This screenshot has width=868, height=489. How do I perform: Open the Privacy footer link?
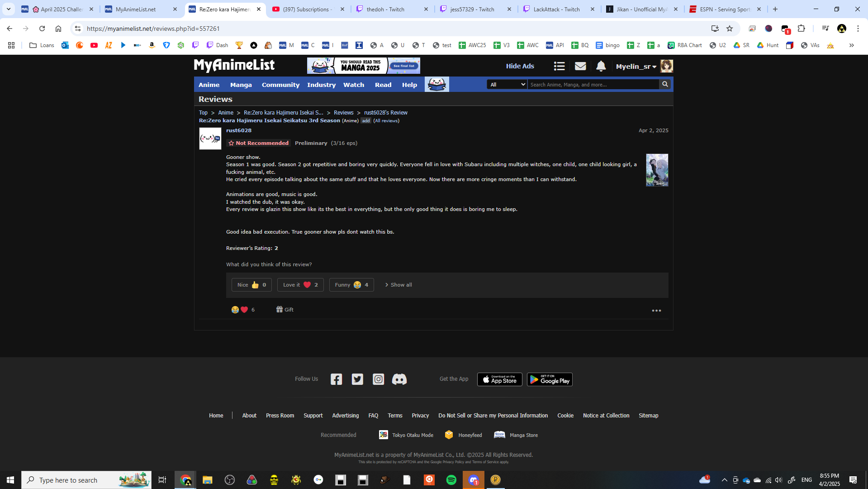coord(420,416)
